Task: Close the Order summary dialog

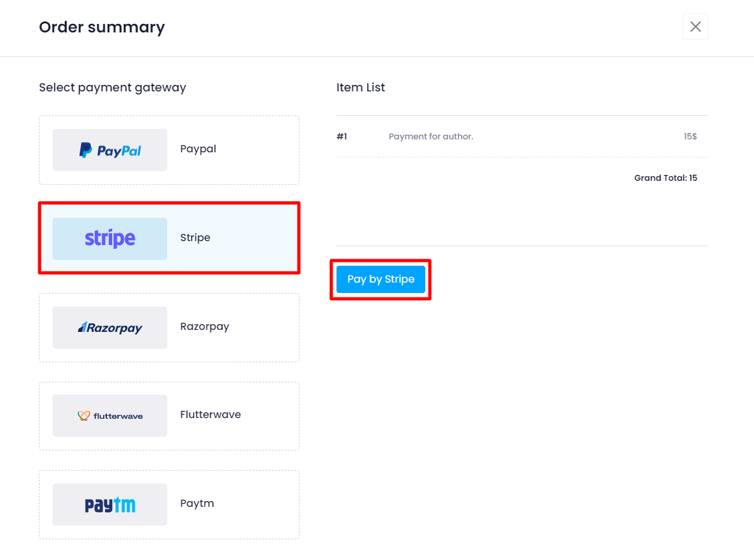Action: pos(696,27)
